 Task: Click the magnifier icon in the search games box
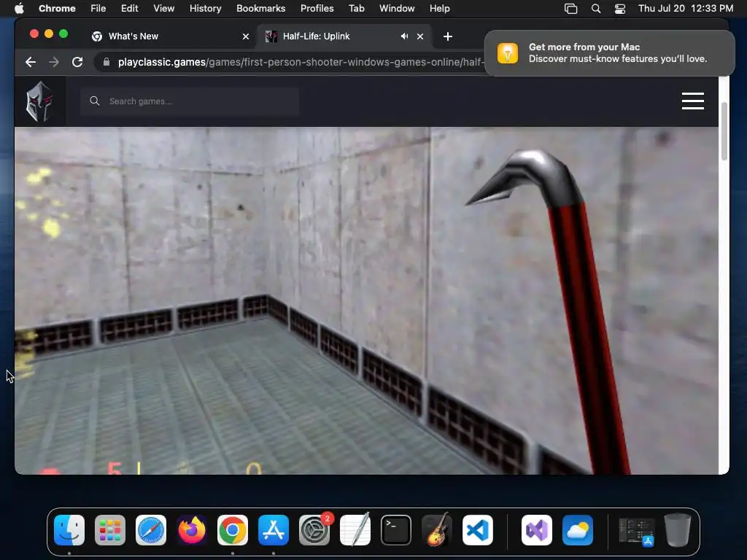[95, 101]
